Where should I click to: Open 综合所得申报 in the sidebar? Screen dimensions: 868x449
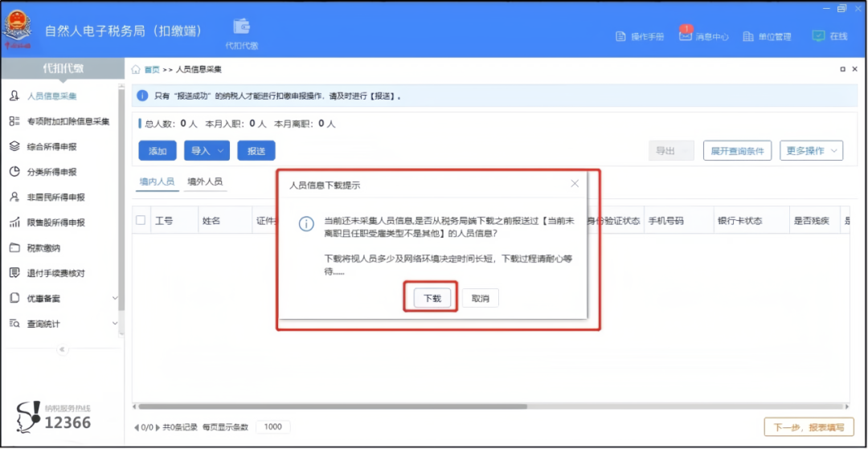pos(51,147)
